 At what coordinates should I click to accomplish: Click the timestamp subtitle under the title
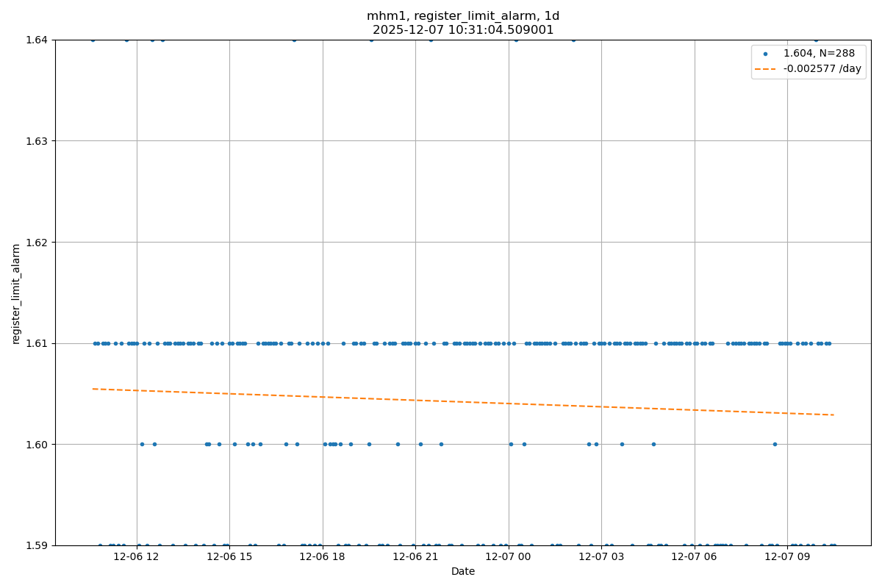tap(463, 30)
